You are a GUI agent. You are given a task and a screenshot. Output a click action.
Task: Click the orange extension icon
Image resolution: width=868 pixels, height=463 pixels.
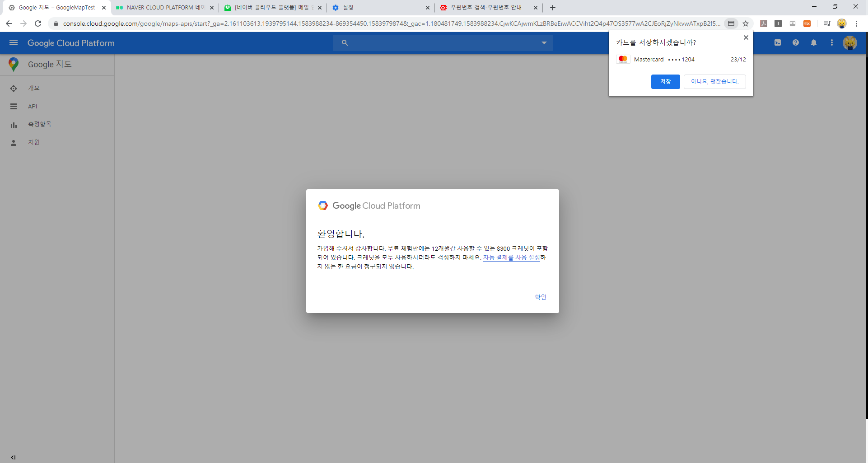click(807, 23)
